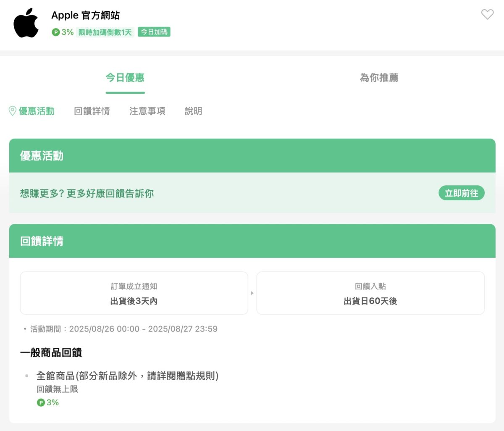
Task: Click the 優惠活動 green section header
Action: point(252,155)
